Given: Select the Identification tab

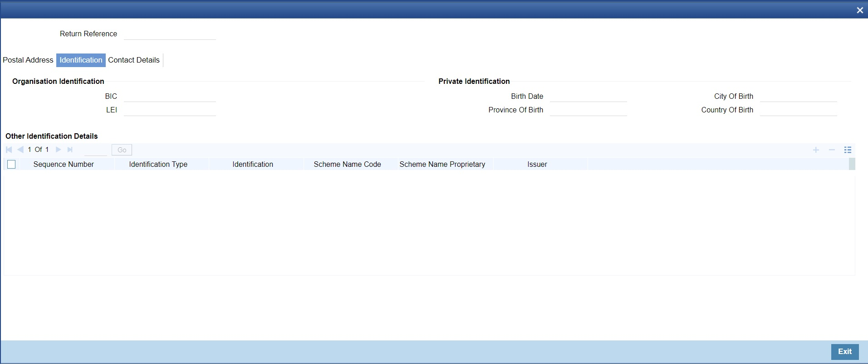Looking at the screenshot, I should [81, 60].
